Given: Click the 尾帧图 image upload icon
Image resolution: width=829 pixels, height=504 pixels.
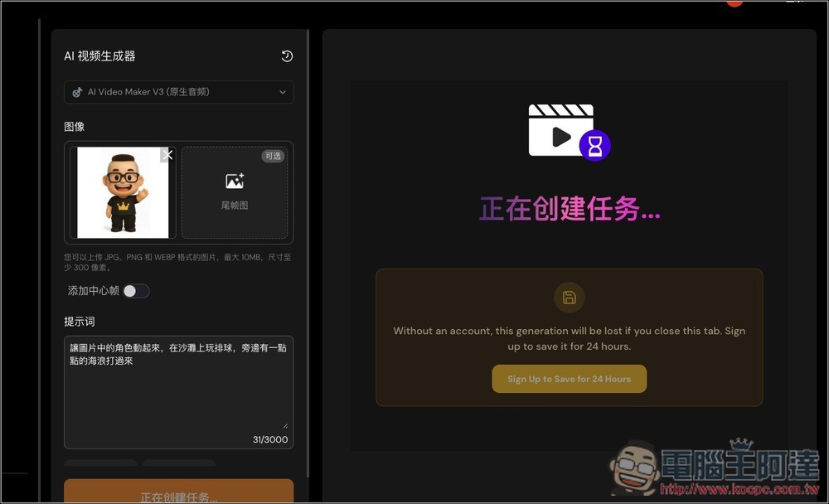Looking at the screenshot, I should [x=235, y=180].
